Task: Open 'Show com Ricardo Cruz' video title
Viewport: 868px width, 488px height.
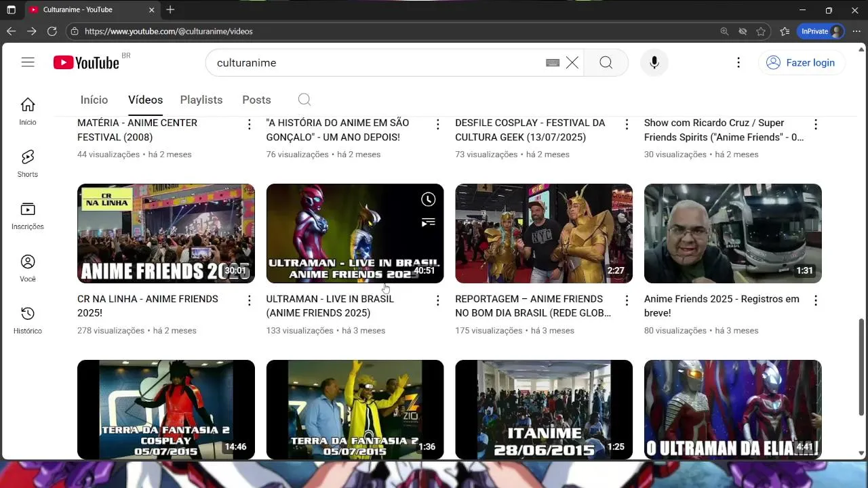Action: tap(724, 130)
